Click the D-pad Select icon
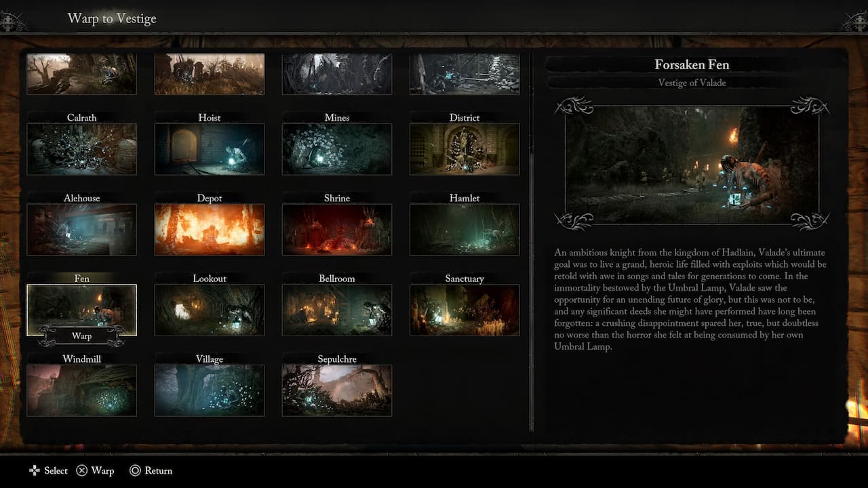This screenshot has width=868, height=488. (35, 470)
